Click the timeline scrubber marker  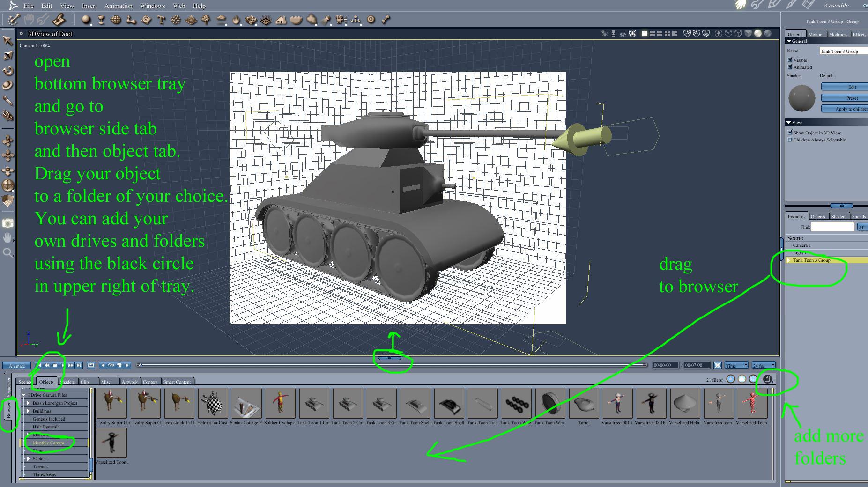[x=140, y=365]
